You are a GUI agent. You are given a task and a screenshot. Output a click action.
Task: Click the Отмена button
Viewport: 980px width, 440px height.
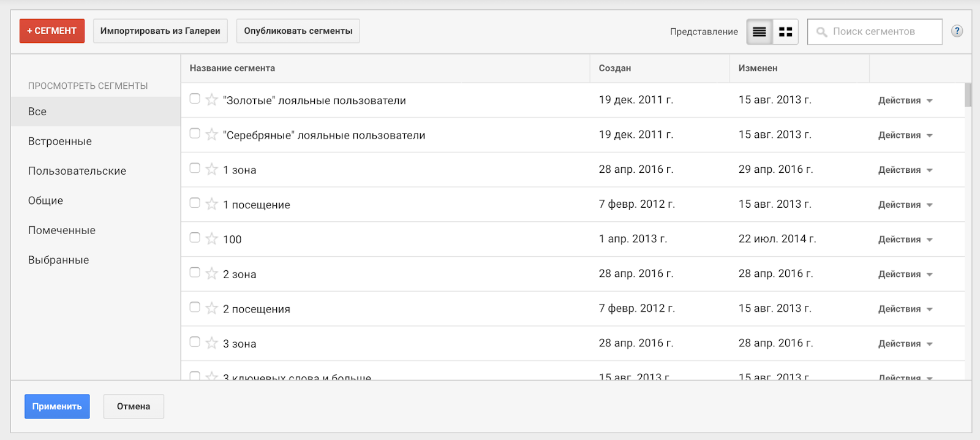(134, 406)
